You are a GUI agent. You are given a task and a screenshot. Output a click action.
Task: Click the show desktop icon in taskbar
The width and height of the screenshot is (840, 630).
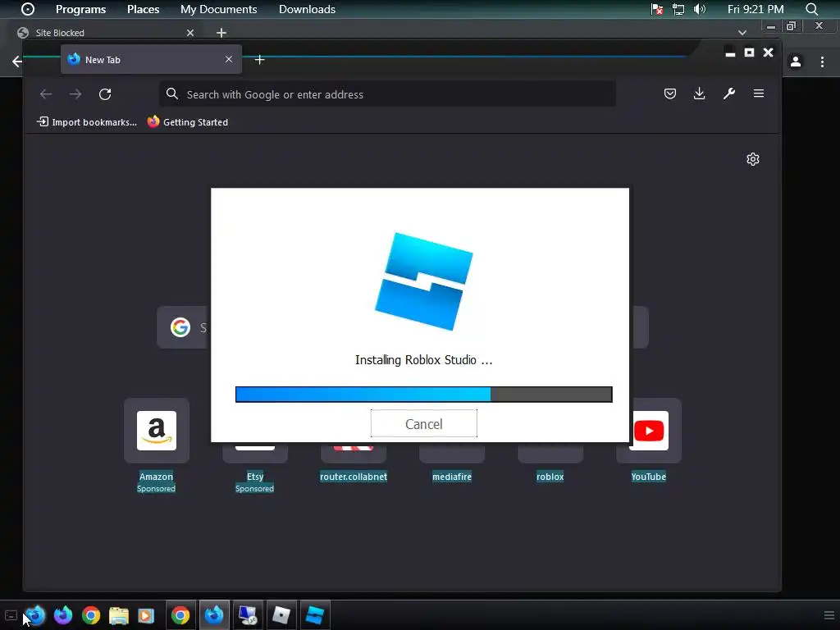11,615
